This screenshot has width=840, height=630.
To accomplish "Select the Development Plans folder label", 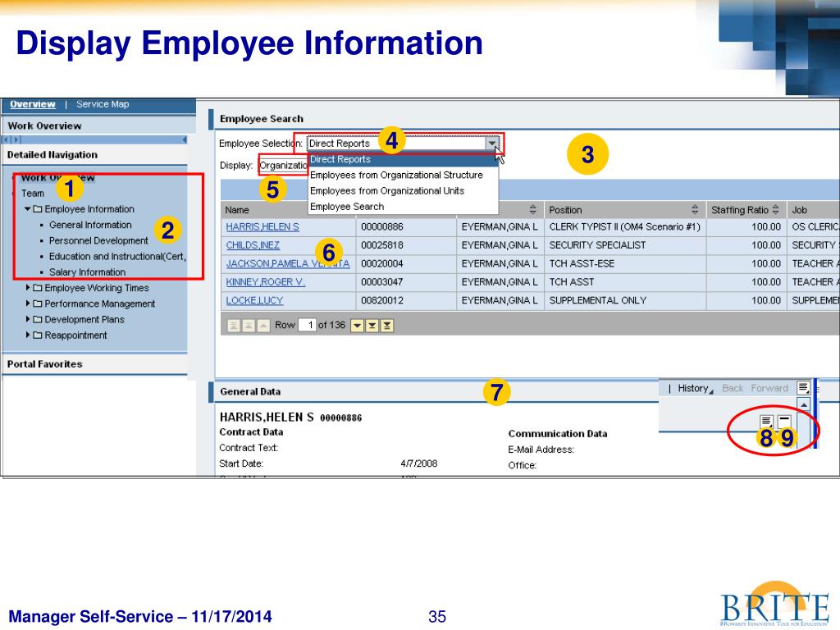I will tap(84, 319).
